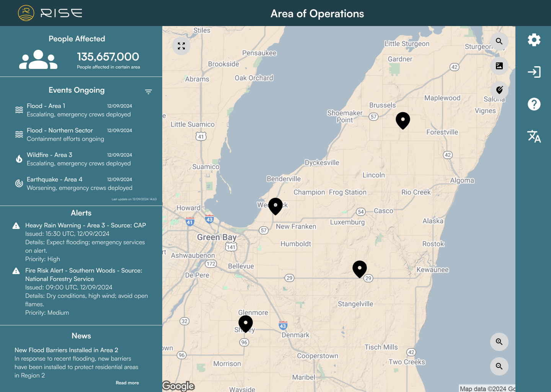Zoom in on the map
This screenshot has width=551, height=392.
[x=499, y=341]
